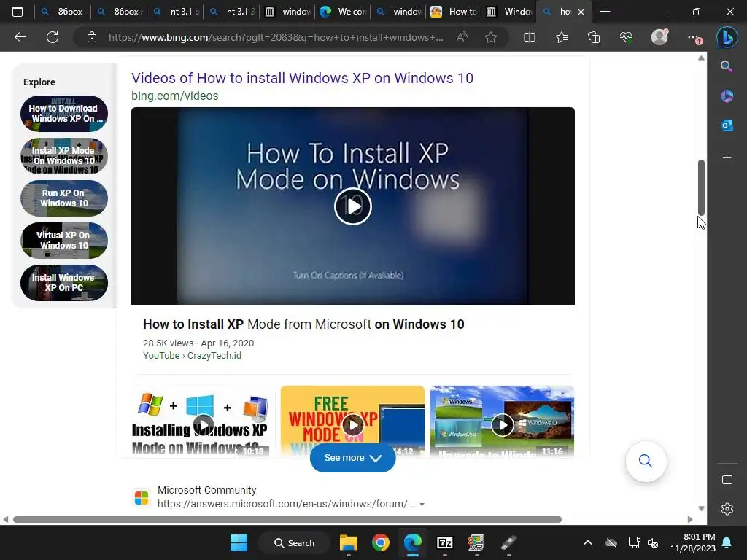Select Run XP On Windows 10 chip

click(64, 198)
